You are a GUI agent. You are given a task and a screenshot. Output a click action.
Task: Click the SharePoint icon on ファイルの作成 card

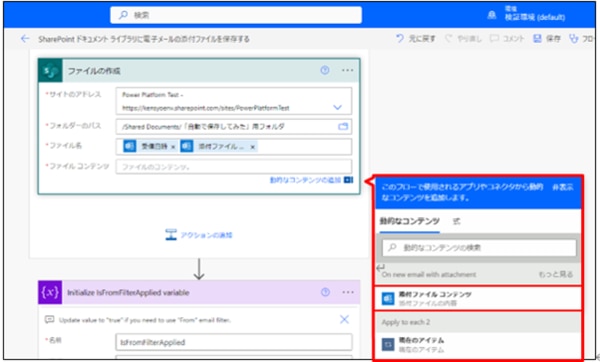(x=50, y=71)
